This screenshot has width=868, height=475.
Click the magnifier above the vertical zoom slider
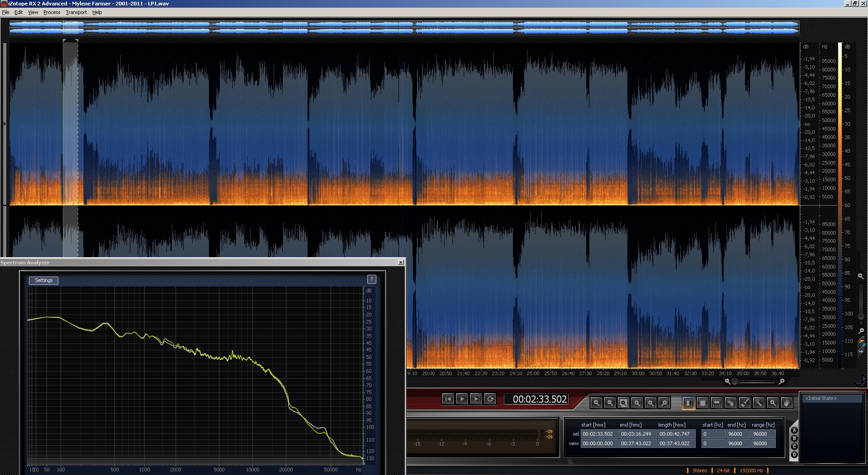point(861,276)
